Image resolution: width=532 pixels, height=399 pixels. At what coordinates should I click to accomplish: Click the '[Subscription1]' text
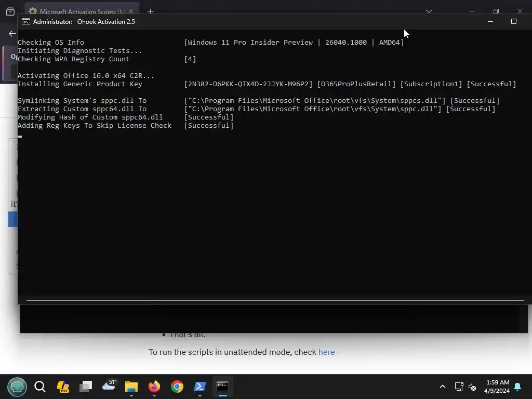pyautogui.click(x=431, y=84)
